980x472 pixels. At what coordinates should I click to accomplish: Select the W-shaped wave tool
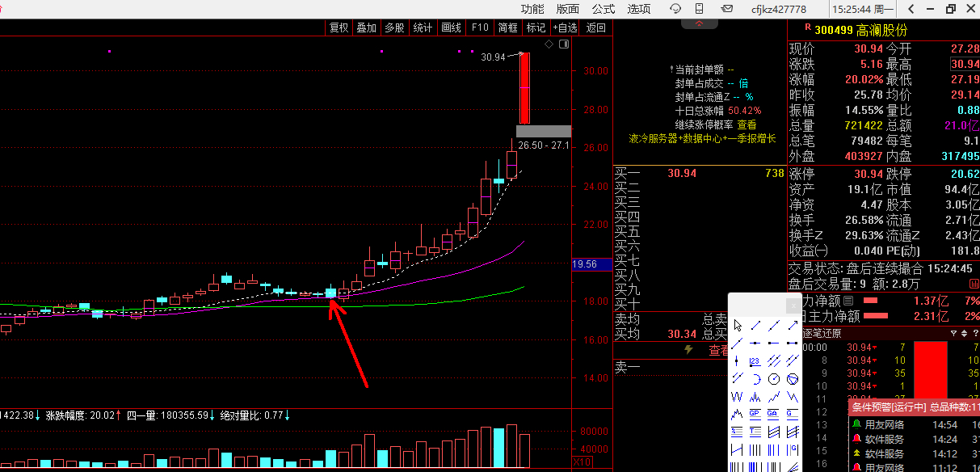pyautogui.click(x=738, y=396)
